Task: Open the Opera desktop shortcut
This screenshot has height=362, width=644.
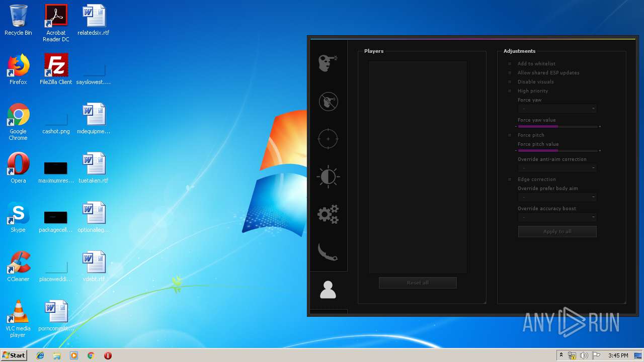Action: pos(18,168)
